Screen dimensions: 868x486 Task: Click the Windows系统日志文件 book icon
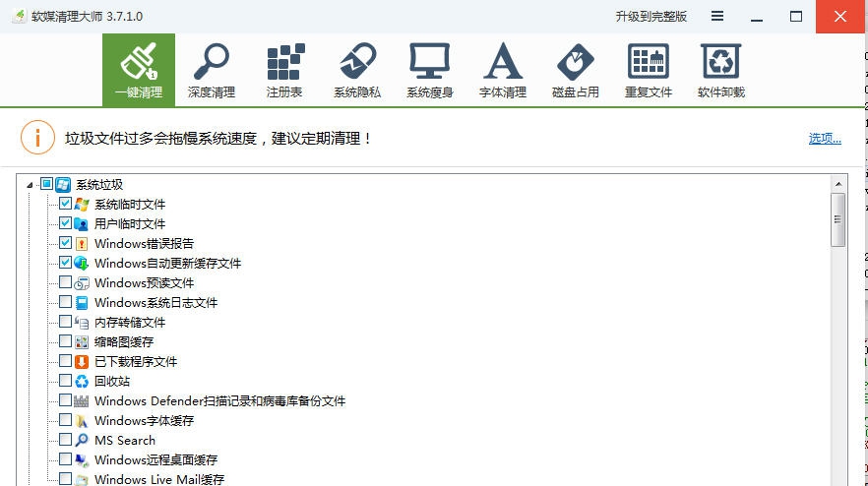pos(82,303)
